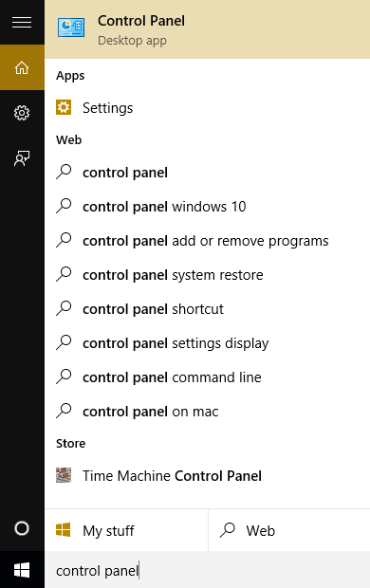This screenshot has width=370, height=588.
Task: Select 'control panel settings display' suggestion
Action: (207, 343)
